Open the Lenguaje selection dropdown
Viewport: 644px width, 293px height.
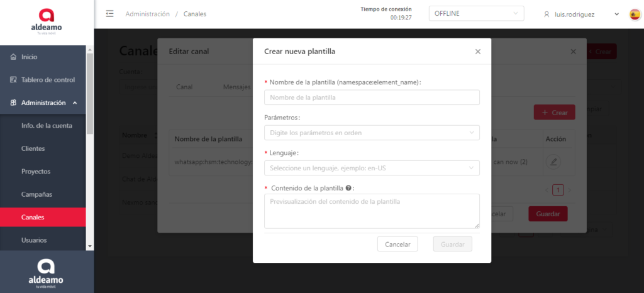coord(372,168)
